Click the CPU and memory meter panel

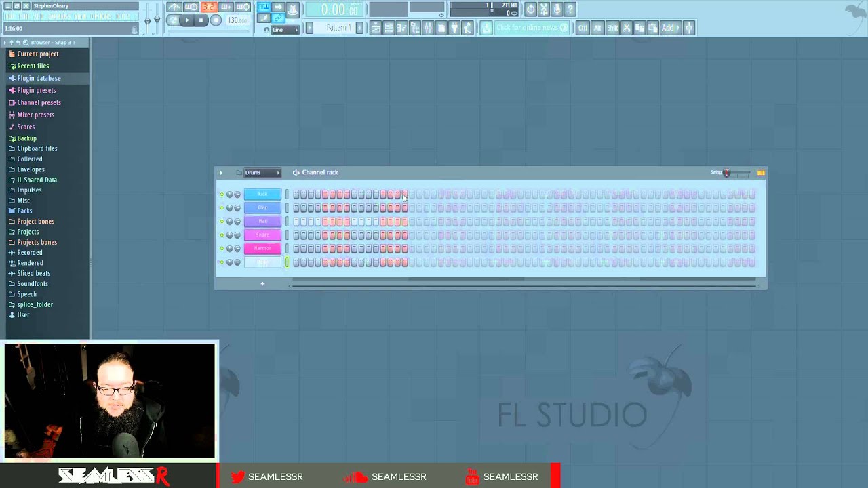[x=485, y=9]
